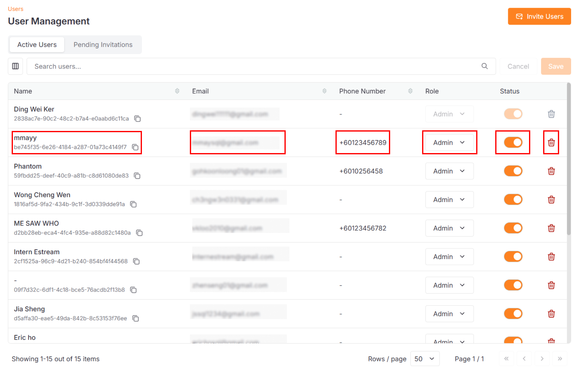The width and height of the screenshot is (588, 383).
Task: Click the Invite Users button
Action: (539, 16)
